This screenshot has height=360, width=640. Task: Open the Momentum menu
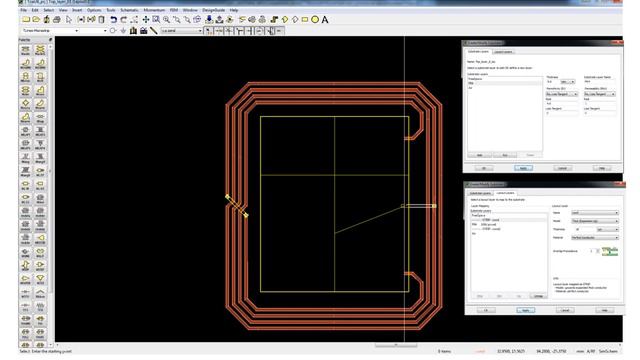[x=154, y=10]
